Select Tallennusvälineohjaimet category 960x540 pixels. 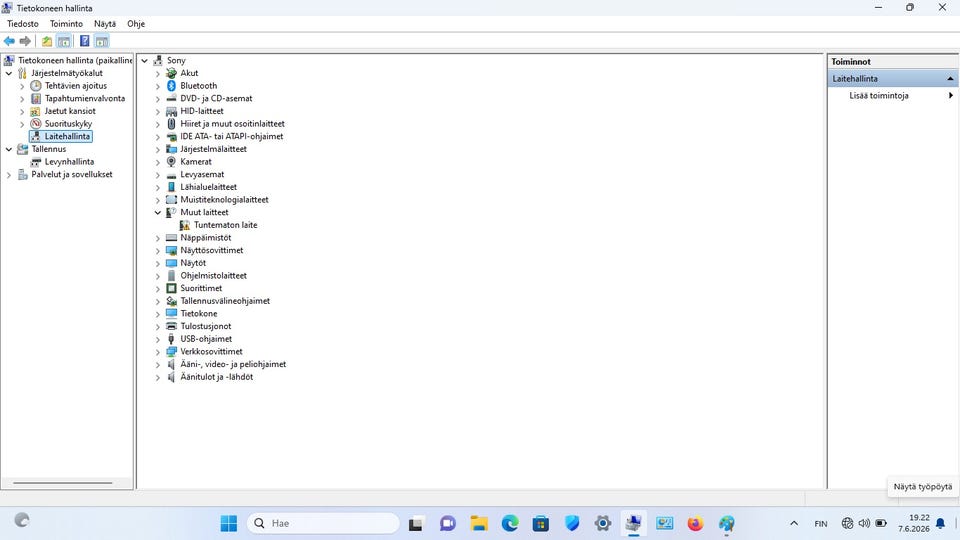[225, 301]
